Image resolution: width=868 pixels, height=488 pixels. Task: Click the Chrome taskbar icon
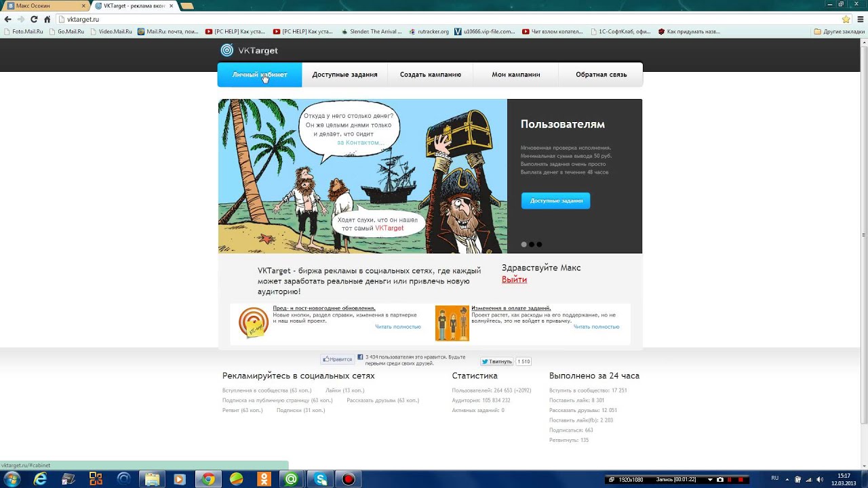tap(208, 479)
